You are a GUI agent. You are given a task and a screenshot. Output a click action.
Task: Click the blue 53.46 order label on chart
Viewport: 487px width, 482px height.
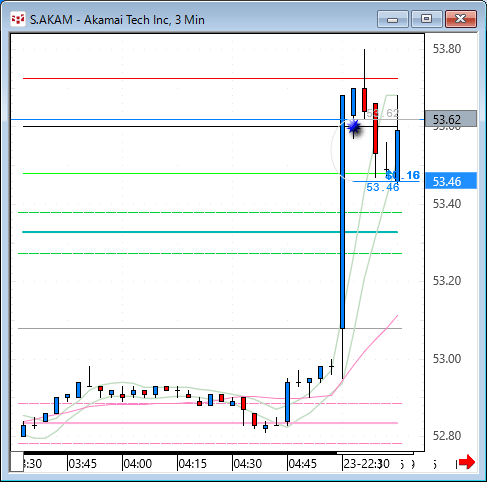(x=383, y=187)
